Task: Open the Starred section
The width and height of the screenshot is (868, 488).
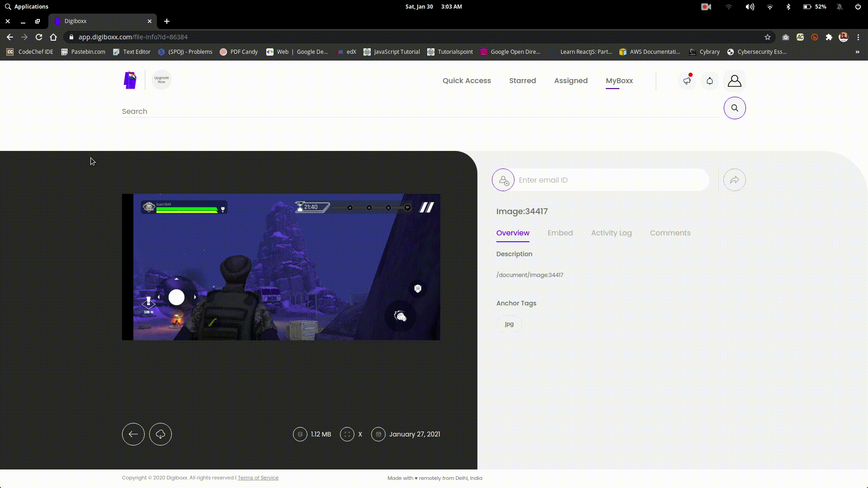Action: point(523,81)
